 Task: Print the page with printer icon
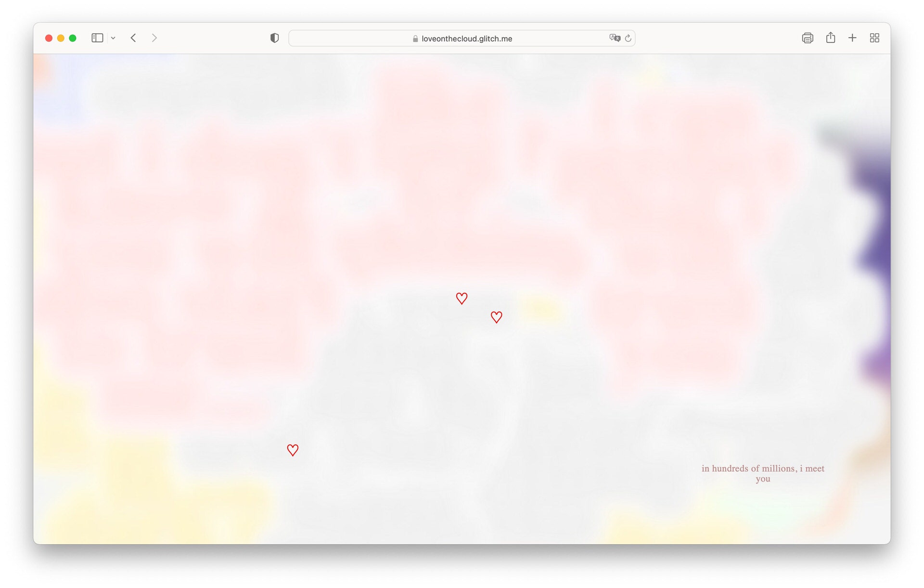click(x=808, y=38)
